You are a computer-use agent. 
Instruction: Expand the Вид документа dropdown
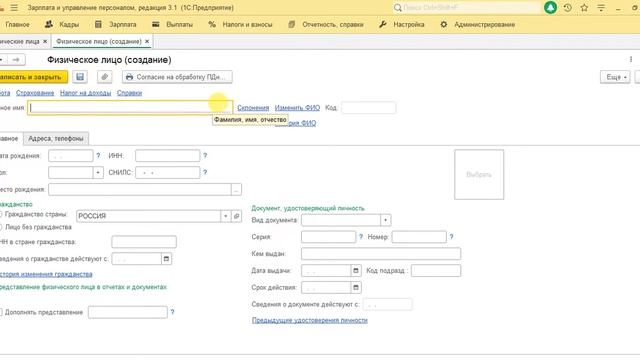click(x=386, y=220)
